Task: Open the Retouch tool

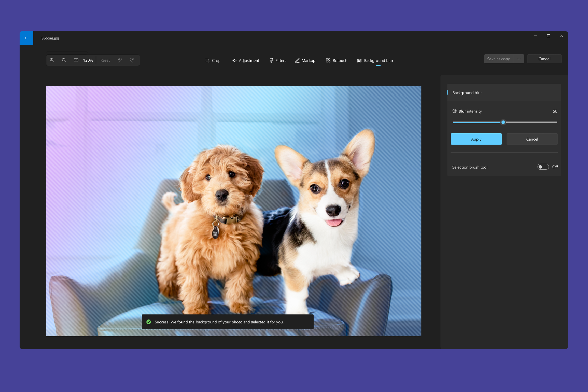Action: pos(336,60)
